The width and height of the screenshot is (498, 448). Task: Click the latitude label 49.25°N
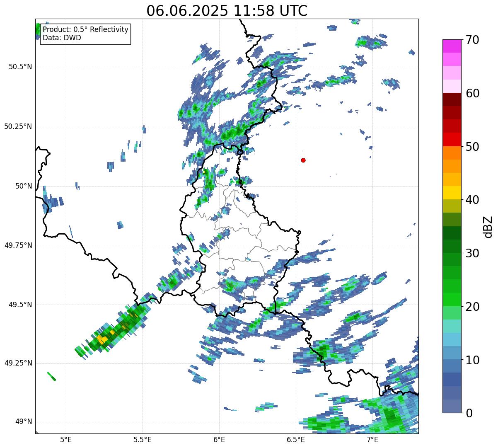[18, 363]
